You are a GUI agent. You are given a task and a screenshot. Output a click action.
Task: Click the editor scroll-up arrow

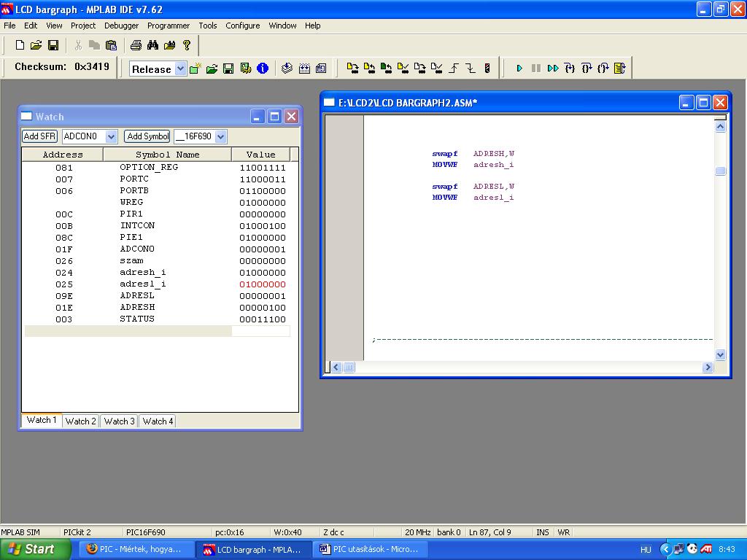coord(720,127)
